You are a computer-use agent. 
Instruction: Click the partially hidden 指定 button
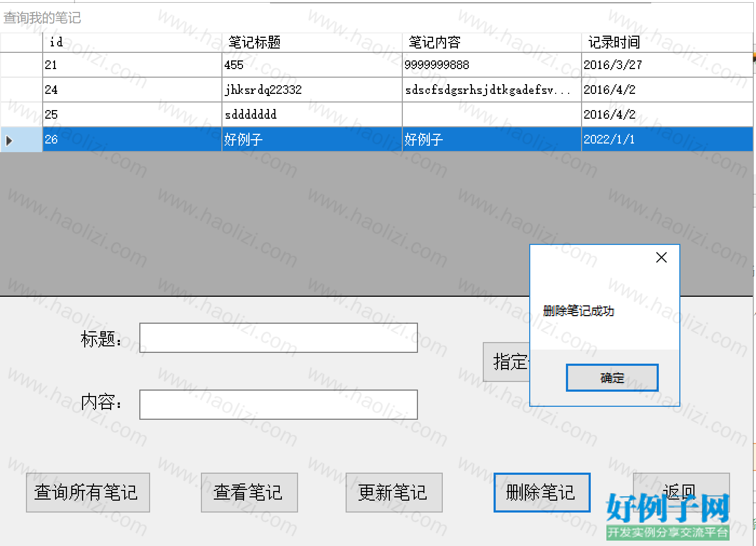tap(507, 362)
